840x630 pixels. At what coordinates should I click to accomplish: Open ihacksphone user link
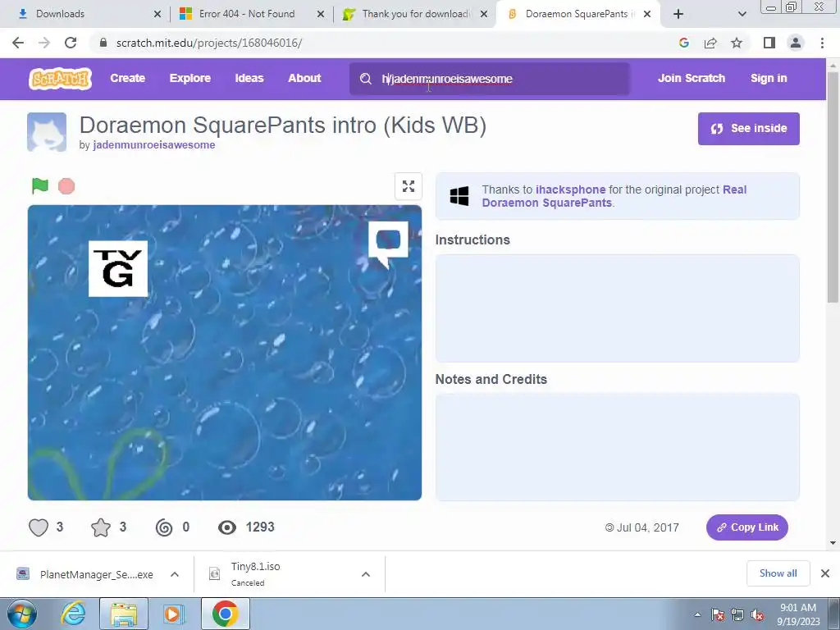pos(571,189)
